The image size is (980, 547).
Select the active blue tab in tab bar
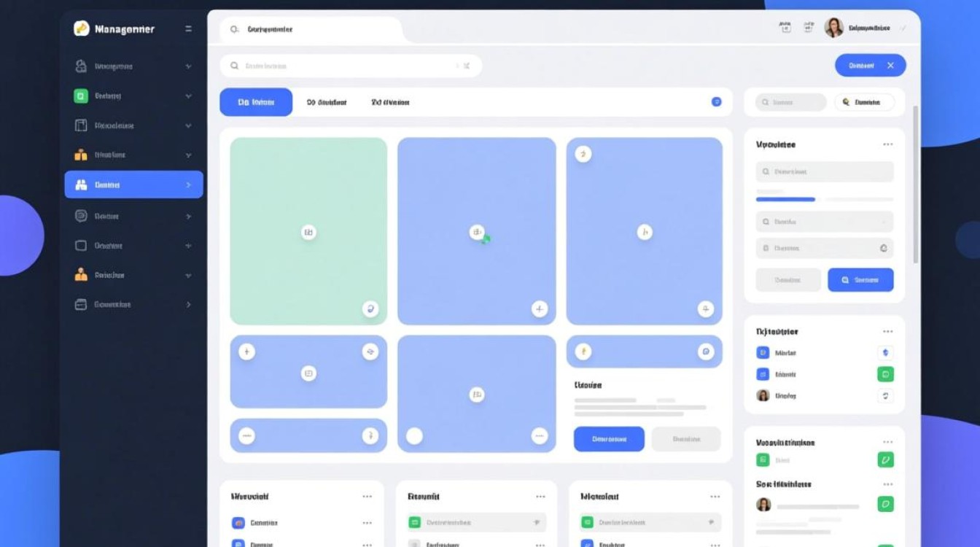point(256,103)
